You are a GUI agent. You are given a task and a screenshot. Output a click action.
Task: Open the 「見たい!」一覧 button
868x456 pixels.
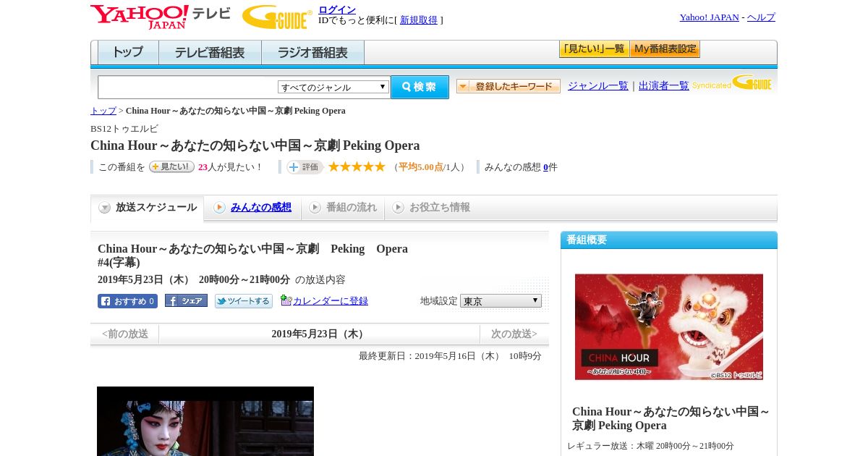594,49
